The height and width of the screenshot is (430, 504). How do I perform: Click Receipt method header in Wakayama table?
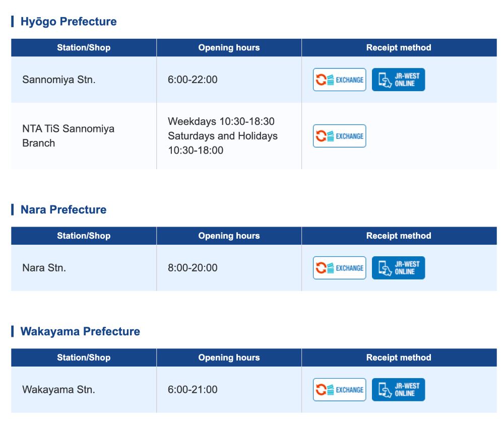pyautogui.click(x=399, y=358)
